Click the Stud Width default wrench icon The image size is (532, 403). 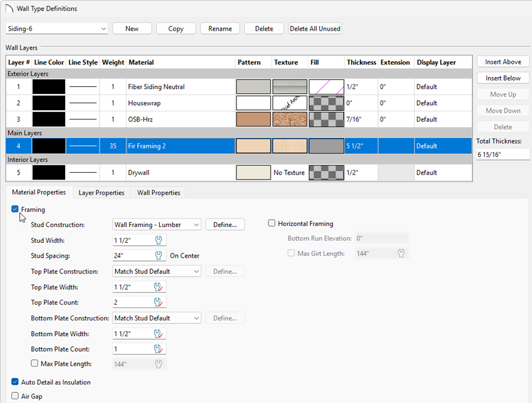point(158,240)
